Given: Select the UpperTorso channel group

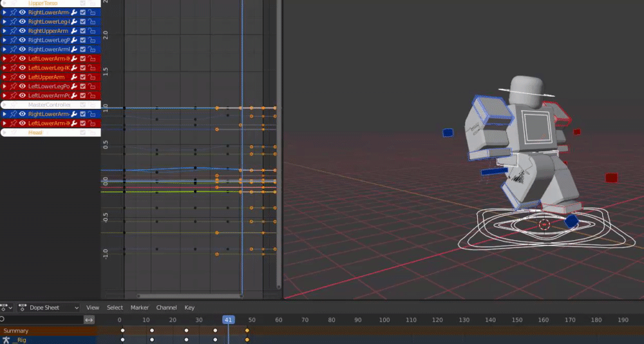Looking at the screenshot, I should [50, 3].
